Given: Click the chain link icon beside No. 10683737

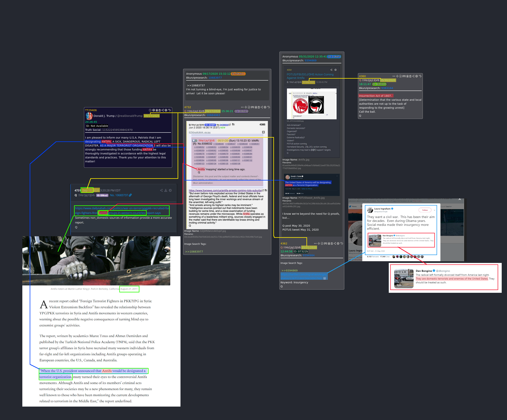Looking at the screenshot, I should 130,195.
